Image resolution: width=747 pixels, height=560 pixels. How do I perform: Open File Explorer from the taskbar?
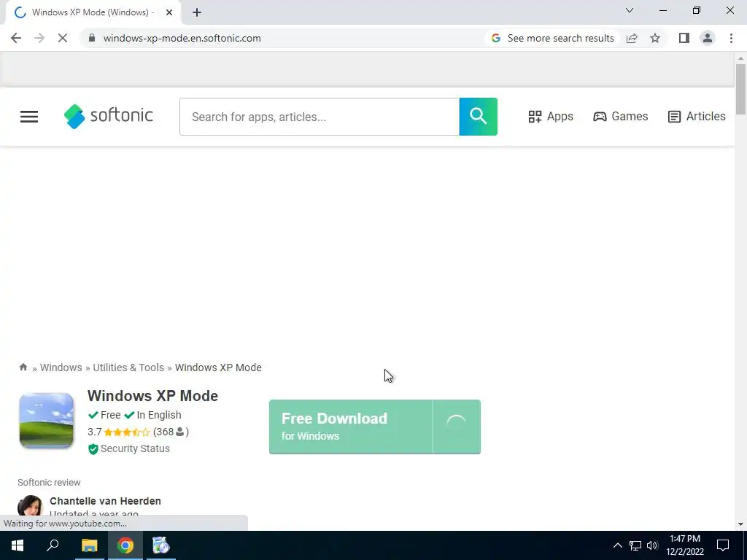(89, 545)
